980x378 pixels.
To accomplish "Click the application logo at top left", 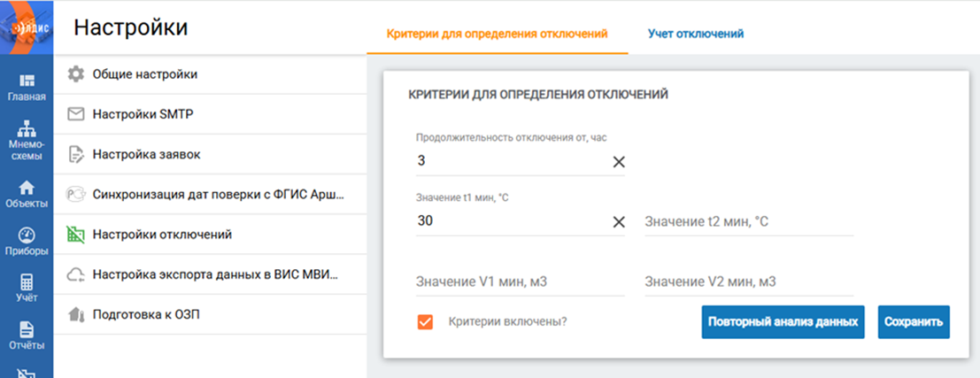I will tap(27, 27).
